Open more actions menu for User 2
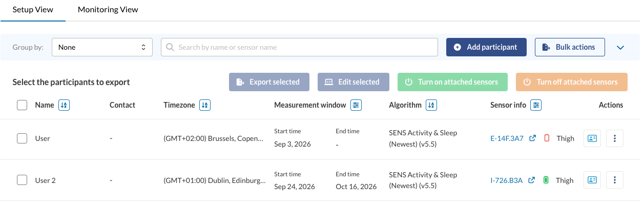This screenshot has height=205, width=644. [615, 180]
